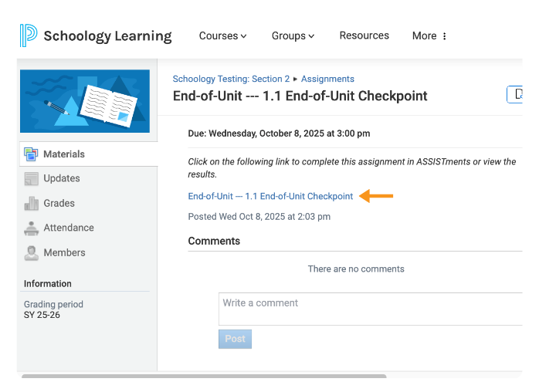
Task: Click into the Write a comment field
Action: [x=371, y=309]
